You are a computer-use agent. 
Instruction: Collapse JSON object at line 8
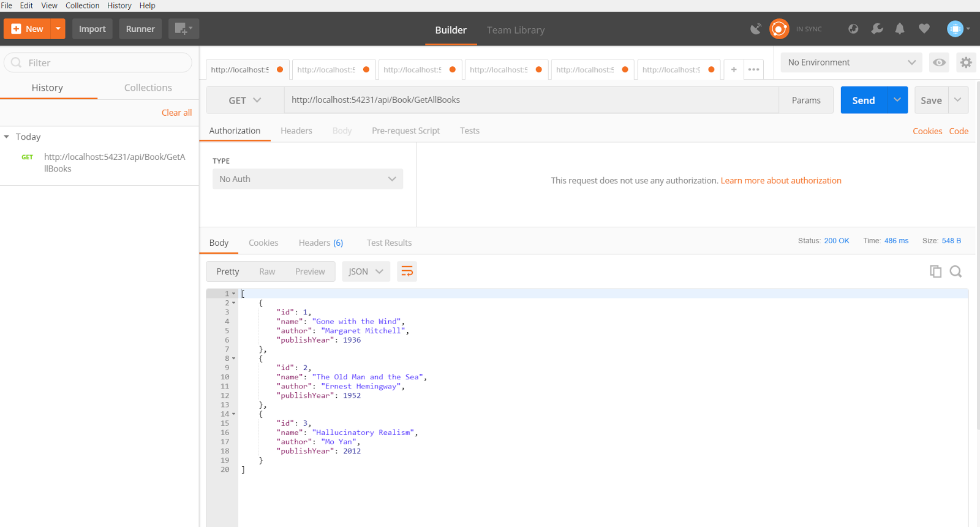click(233, 358)
